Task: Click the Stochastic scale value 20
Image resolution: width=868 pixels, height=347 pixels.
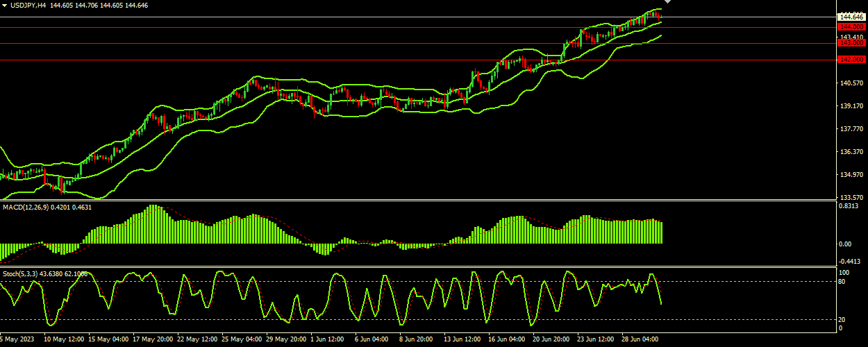Action: tap(843, 319)
